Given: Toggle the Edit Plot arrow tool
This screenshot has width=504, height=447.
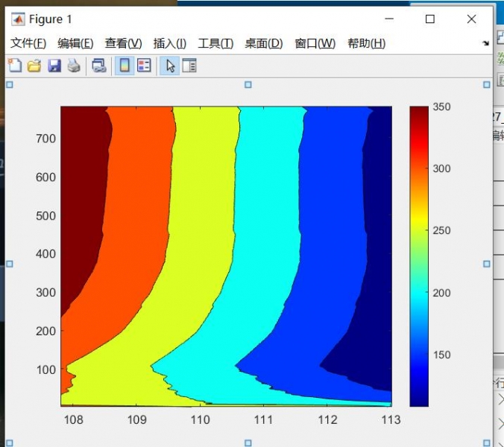Looking at the screenshot, I should pyautogui.click(x=169, y=66).
